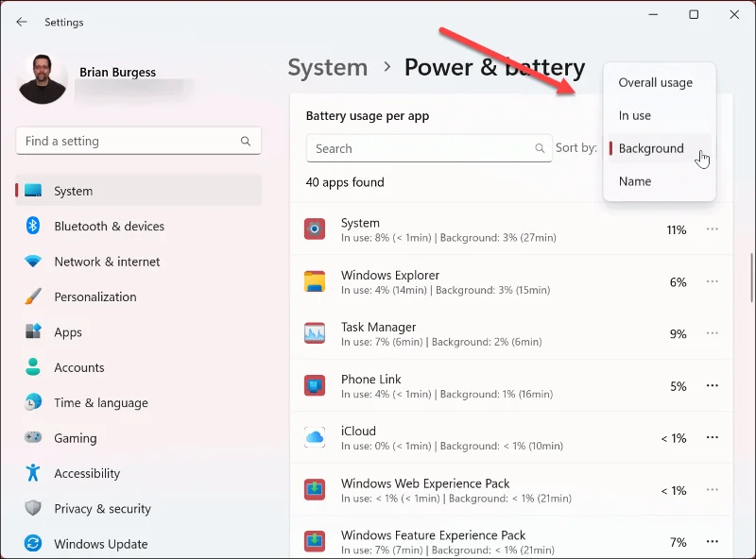The height and width of the screenshot is (559, 756).
Task: Click the Gaming controller icon
Action: [x=33, y=437]
